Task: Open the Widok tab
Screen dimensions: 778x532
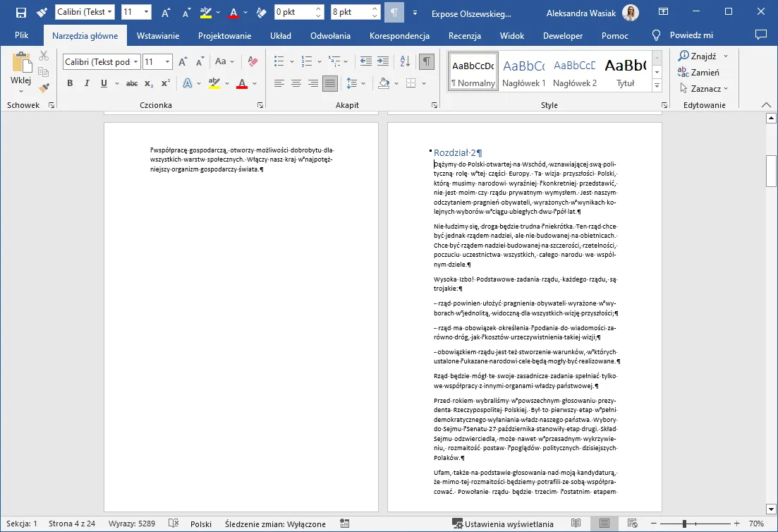Action: [x=511, y=36]
